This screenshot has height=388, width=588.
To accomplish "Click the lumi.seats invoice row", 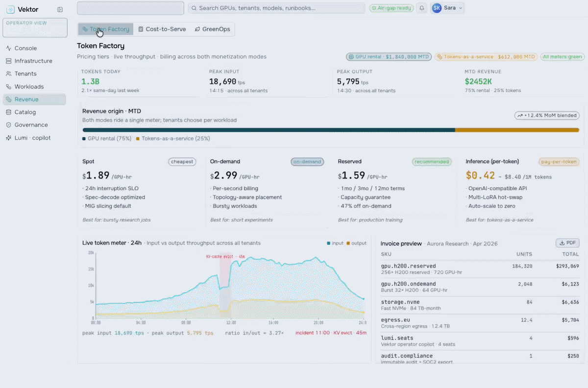I will [480, 341].
